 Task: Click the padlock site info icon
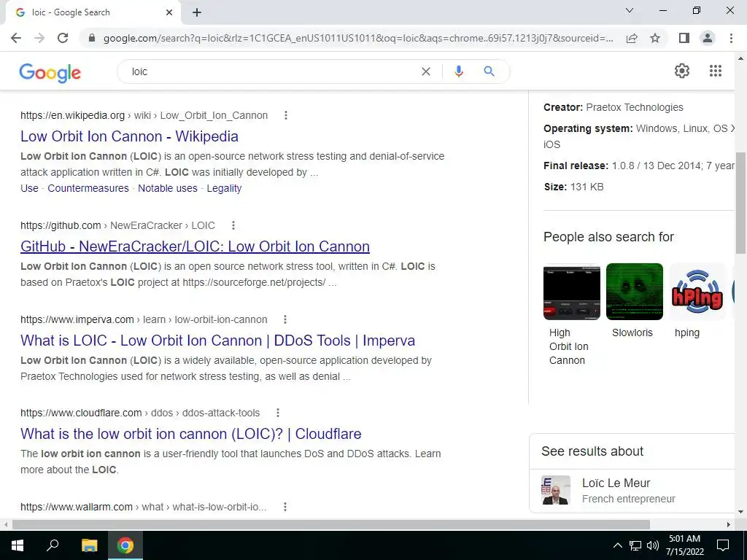tap(92, 38)
